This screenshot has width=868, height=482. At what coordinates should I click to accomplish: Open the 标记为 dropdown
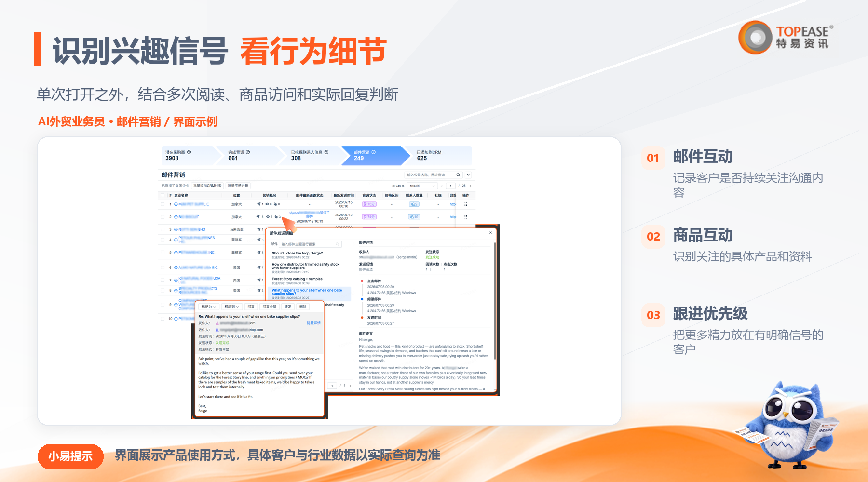(208, 307)
